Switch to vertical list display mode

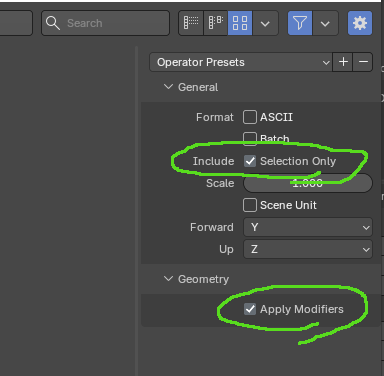pos(191,23)
